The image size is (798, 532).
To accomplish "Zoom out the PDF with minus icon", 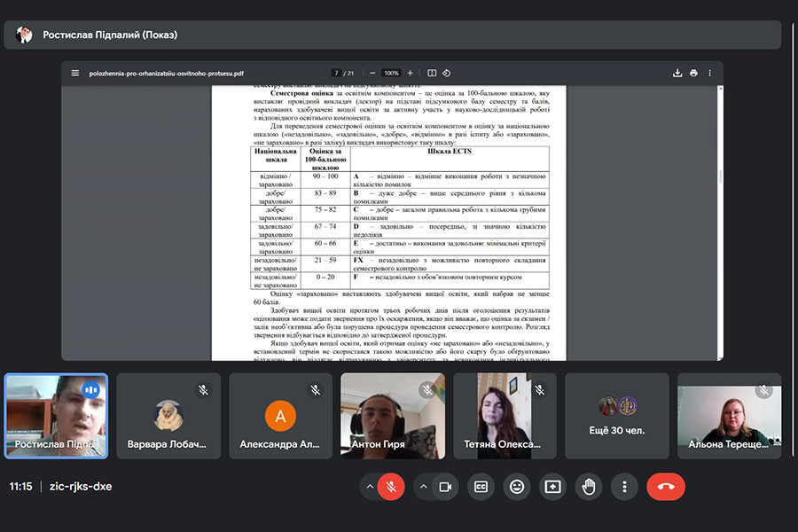I will click(372, 73).
